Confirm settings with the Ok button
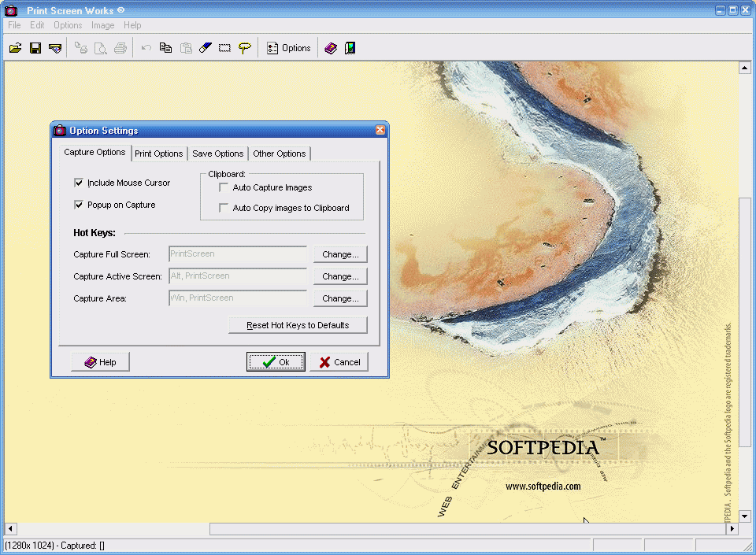 [276, 362]
